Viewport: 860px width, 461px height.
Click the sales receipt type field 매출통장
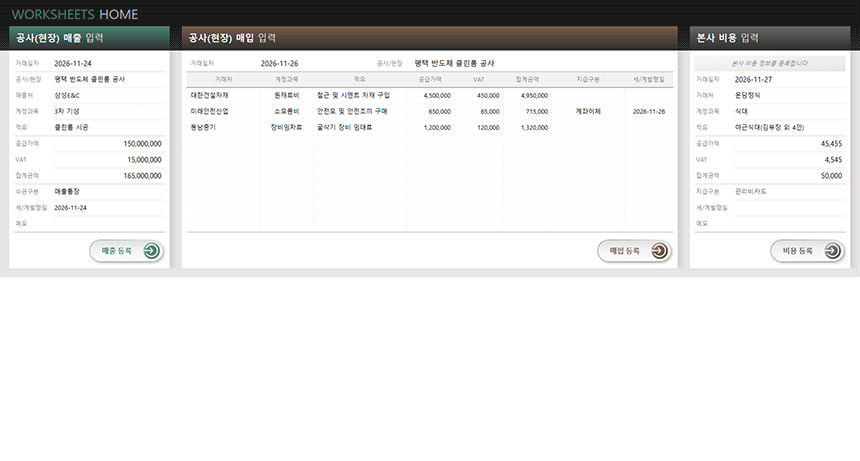tap(109, 191)
